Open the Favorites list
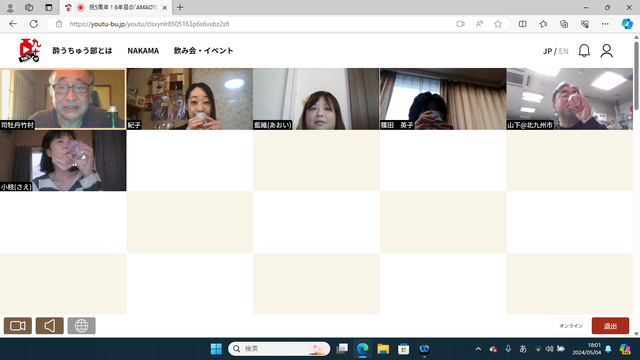The width and height of the screenshot is (640, 360). (543, 24)
